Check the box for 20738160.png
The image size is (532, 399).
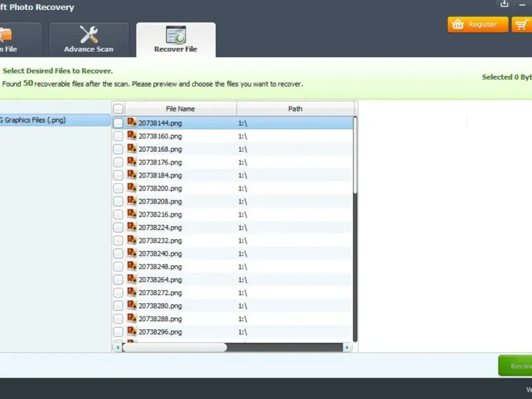coord(118,136)
